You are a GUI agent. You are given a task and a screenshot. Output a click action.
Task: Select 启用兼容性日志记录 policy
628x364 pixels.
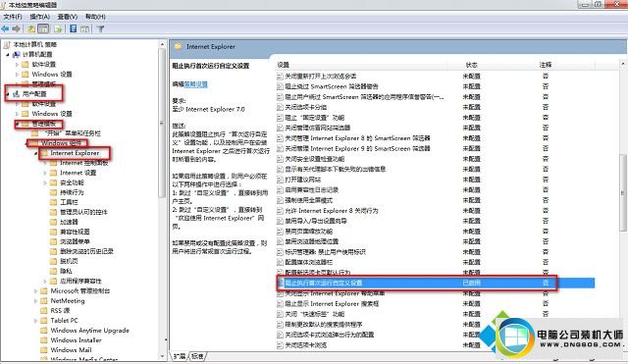[x=312, y=189]
